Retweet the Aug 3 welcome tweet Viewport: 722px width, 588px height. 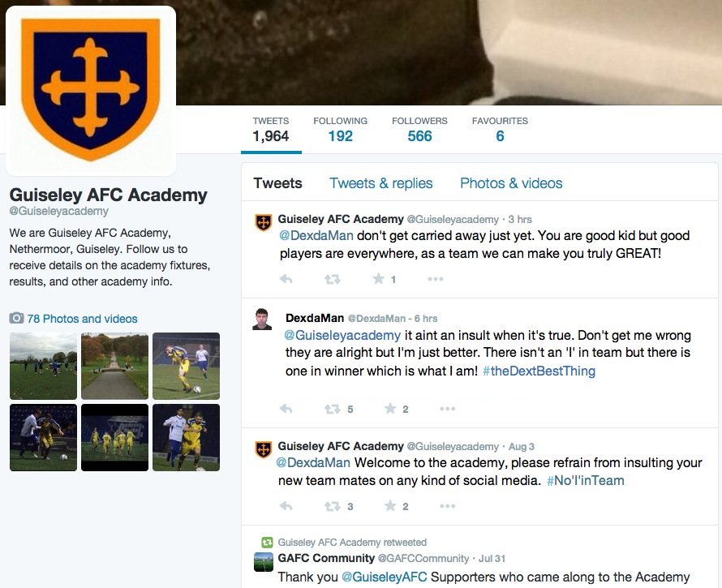tap(333, 507)
